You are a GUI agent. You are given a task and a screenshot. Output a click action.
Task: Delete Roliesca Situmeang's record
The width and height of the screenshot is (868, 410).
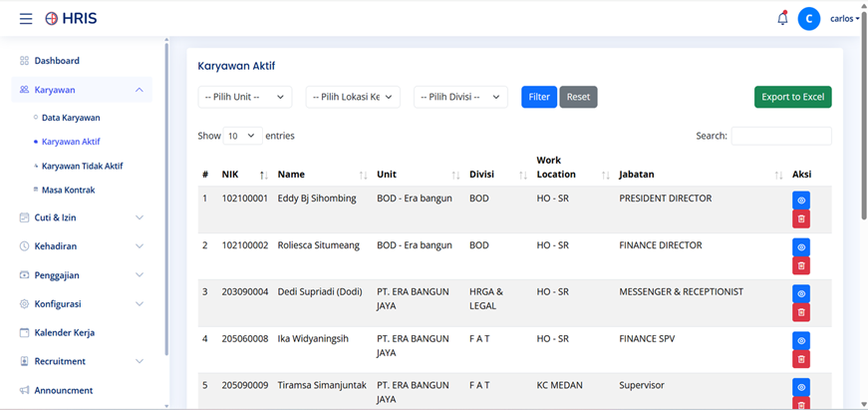coord(801,266)
